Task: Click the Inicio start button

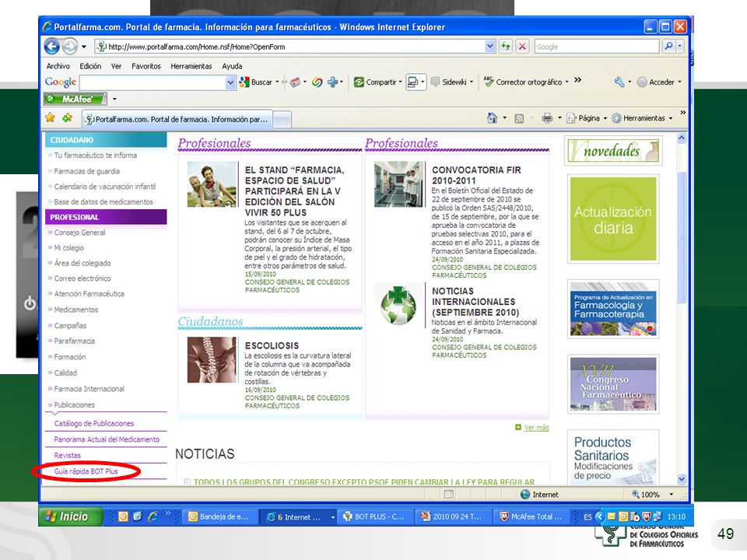Action: click(71, 516)
